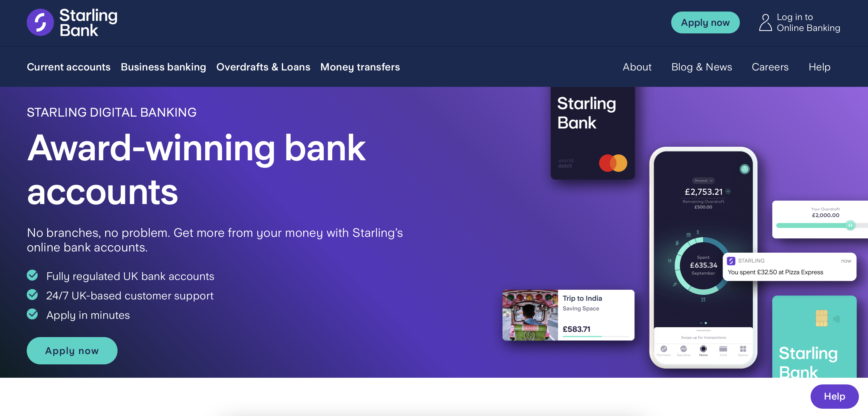Open the About menu section
The height and width of the screenshot is (416, 868).
coord(637,66)
